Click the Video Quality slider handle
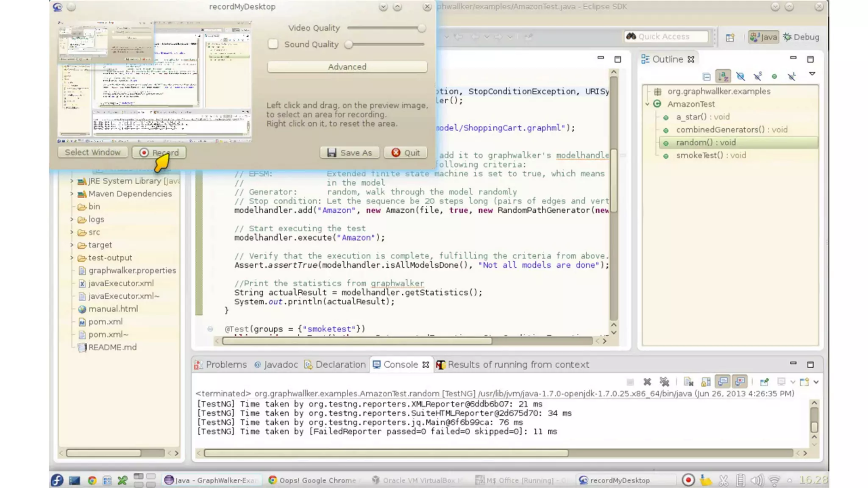The width and height of the screenshot is (868, 488). [x=421, y=28]
